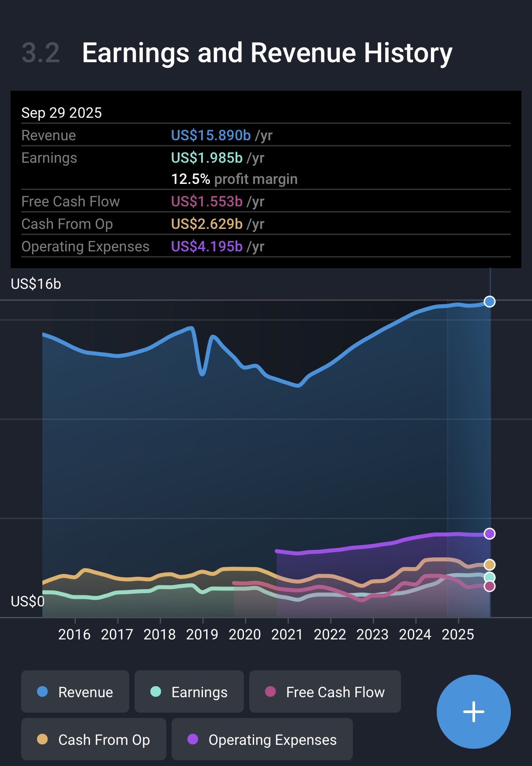The height and width of the screenshot is (766, 532).
Task: Click the US$4.195b operating expenses value
Action: click(206, 246)
